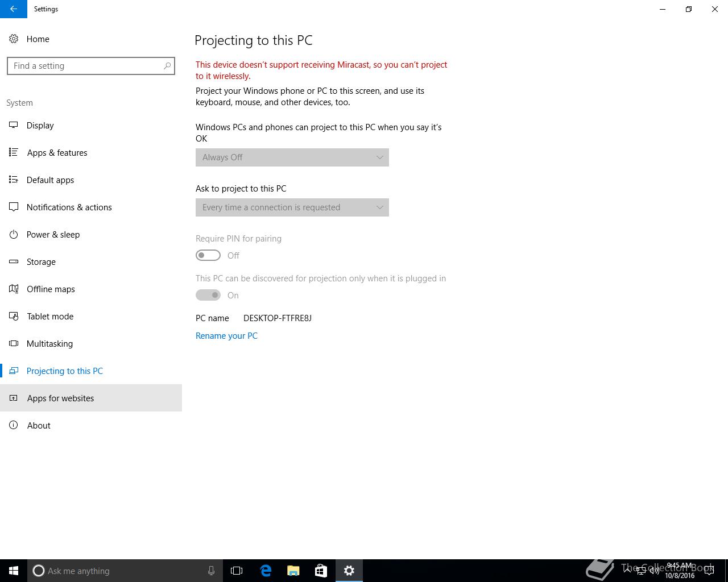The width and height of the screenshot is (728, 582).
Task: Go to Settings Home
Action: coord(91,39)
